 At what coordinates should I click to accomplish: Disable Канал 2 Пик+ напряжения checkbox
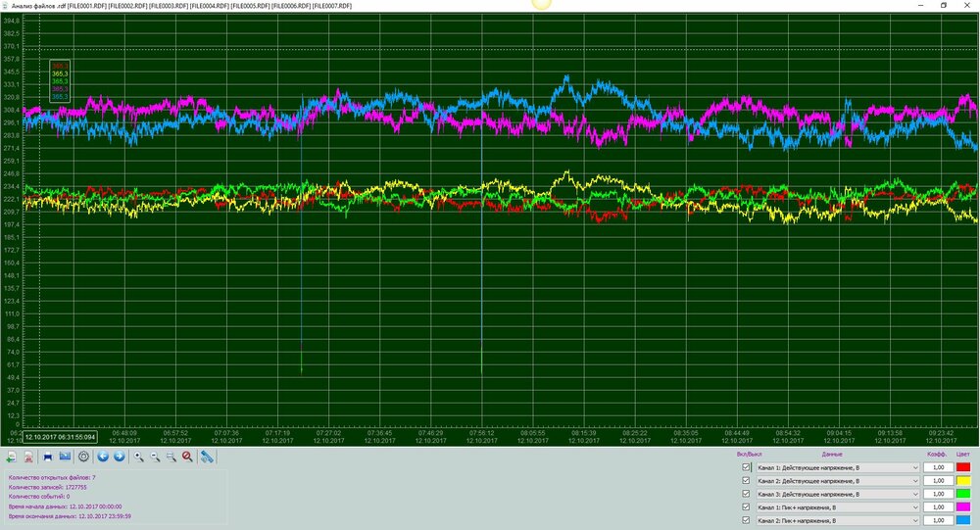[x=746, y=520]
